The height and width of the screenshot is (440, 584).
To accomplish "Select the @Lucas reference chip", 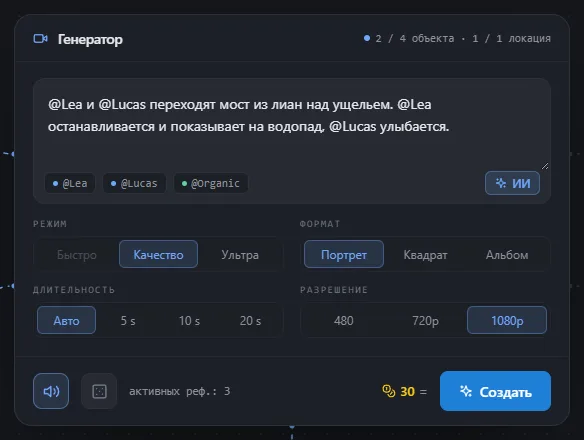I will (134, 183).
